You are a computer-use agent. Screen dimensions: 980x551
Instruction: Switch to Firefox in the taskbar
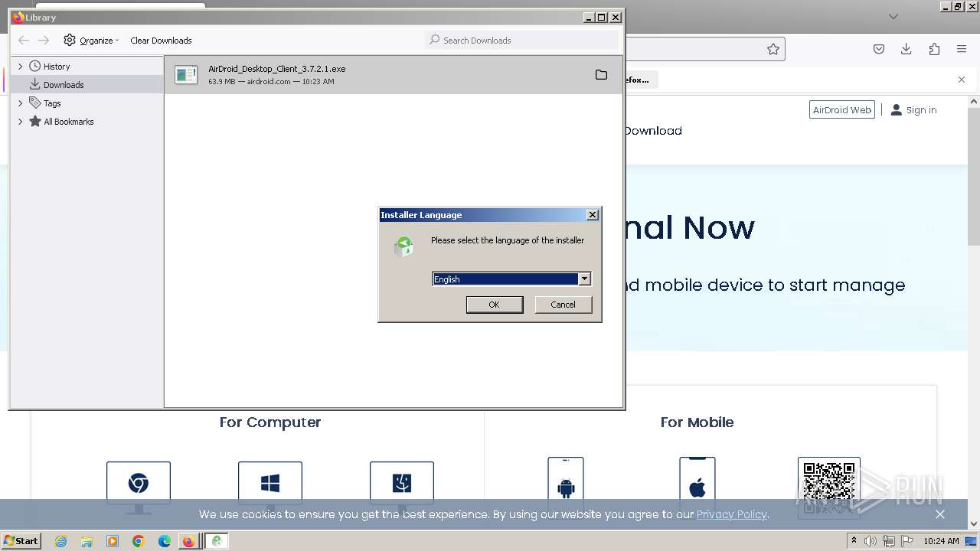[x=188, y=541]
